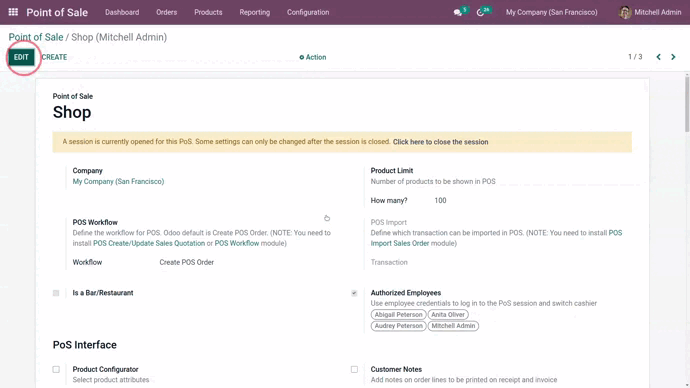This screenshot has width=690, height=388.
Task: Open POS Workflow module link
Action: (237, 243)
